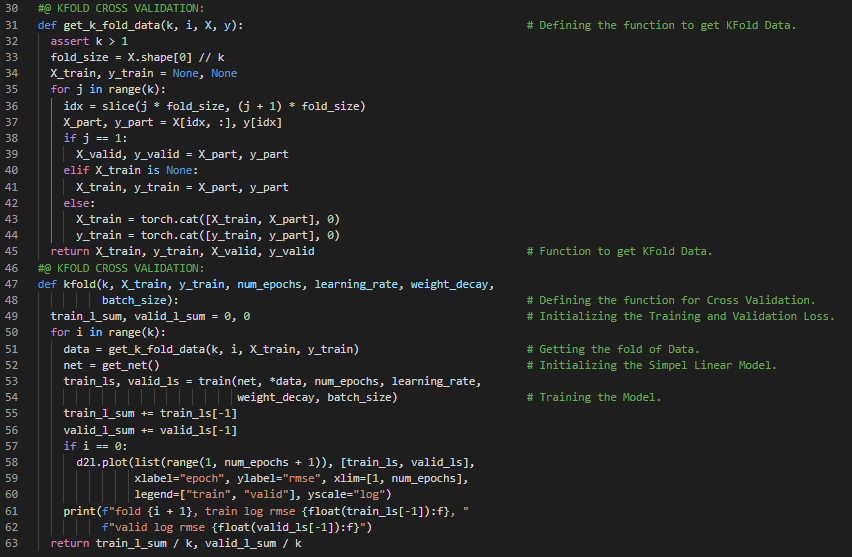
Task: Click the return keyword on line 63
Action: tap(69, 543)
